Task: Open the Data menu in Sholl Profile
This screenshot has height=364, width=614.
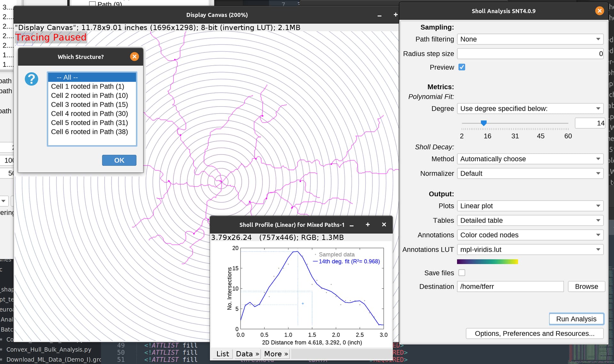Action: click(x=246, y=353)
